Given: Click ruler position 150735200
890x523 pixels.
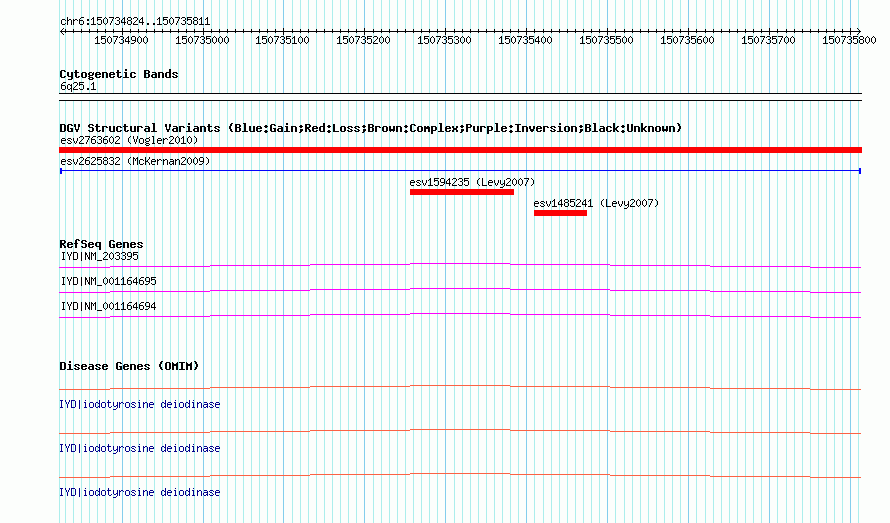Looking at the screenshot, I should [364, 40].
